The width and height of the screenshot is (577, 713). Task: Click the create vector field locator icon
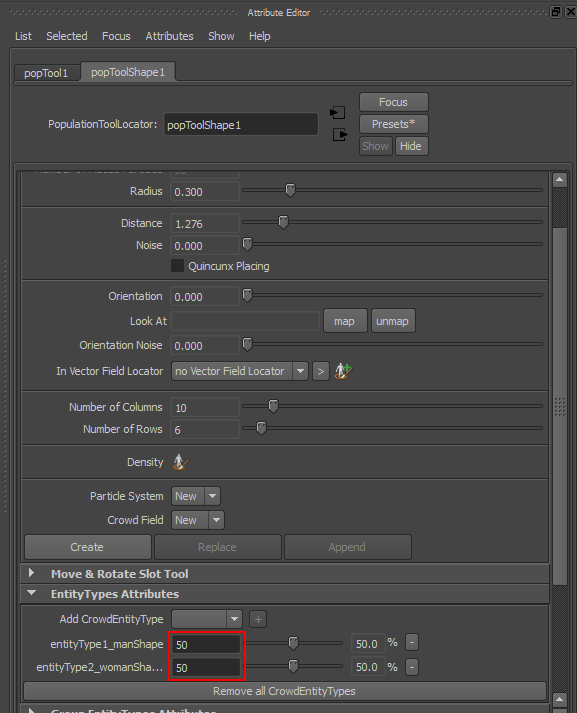click(x=343, y=371)
